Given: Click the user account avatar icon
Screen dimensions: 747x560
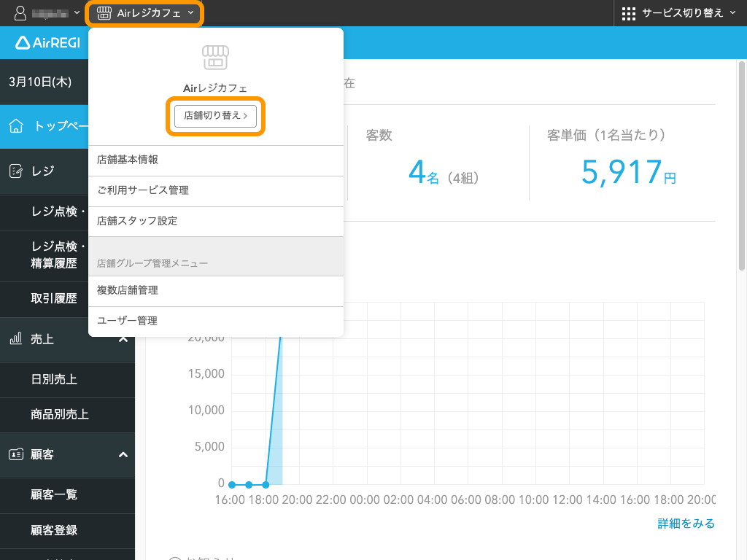Looking at the screenshot, I should coord(20,13).
